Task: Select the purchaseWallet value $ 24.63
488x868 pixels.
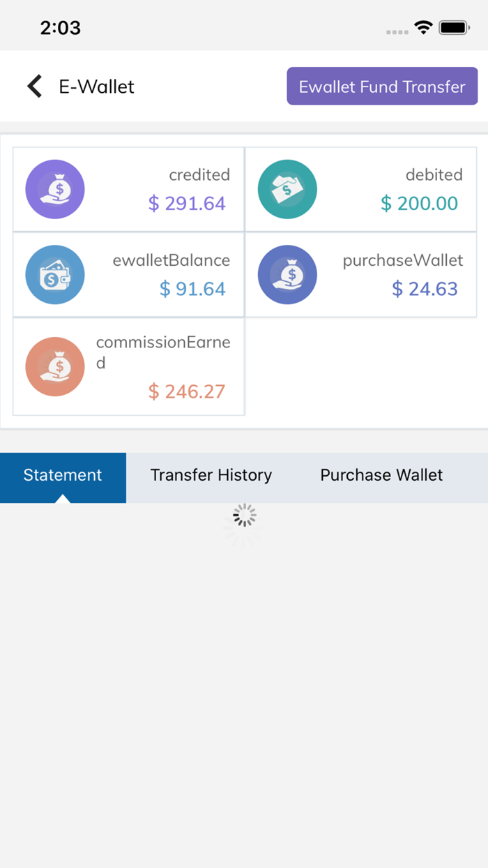Action: (425, 289)
